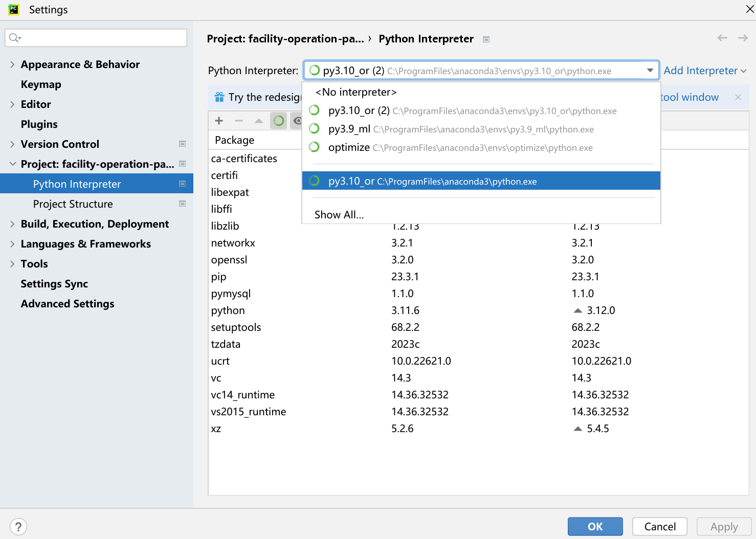This screenshot has width=756, height=539.
Task: Open the Python Interpreter combo box arrow
Action: pyautogui.click(x=650, y=71)
